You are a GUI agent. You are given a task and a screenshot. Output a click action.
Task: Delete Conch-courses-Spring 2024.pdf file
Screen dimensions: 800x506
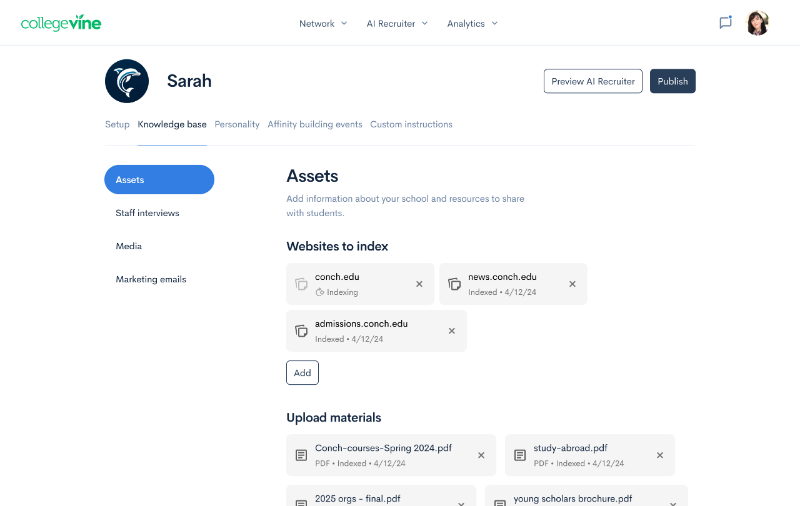[x=480, y=455]
